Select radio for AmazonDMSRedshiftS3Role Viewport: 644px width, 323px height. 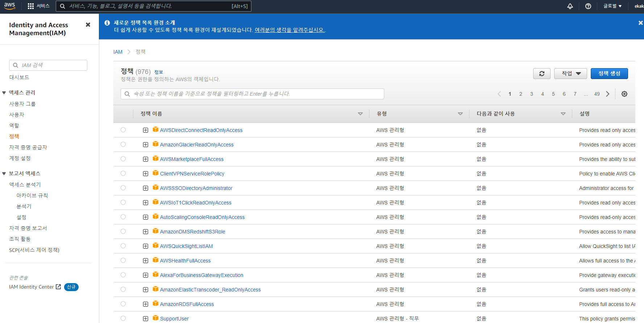[123, 231]
